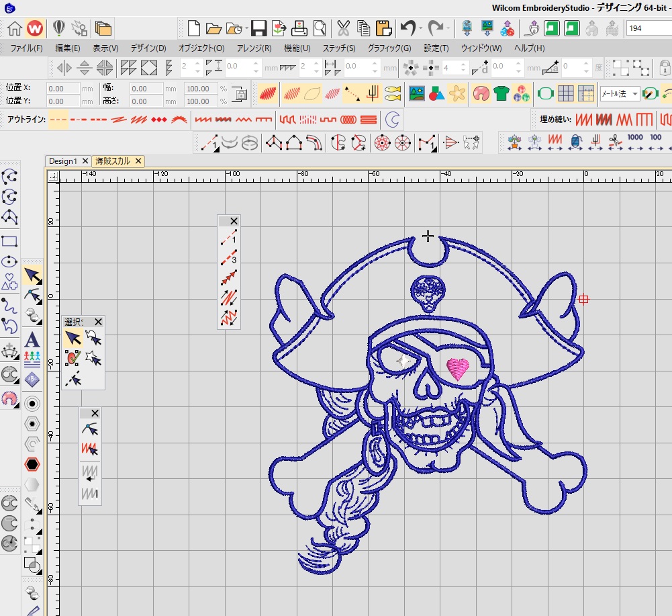
Task: Open the ファイル(F) menu
Action: pos(26,48)
